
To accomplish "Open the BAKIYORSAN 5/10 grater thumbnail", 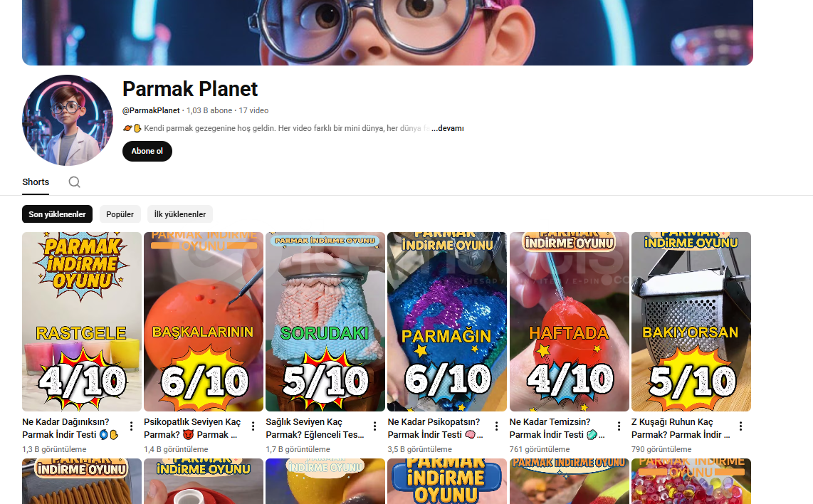I will pyautogui.click(x=691, y=322).
